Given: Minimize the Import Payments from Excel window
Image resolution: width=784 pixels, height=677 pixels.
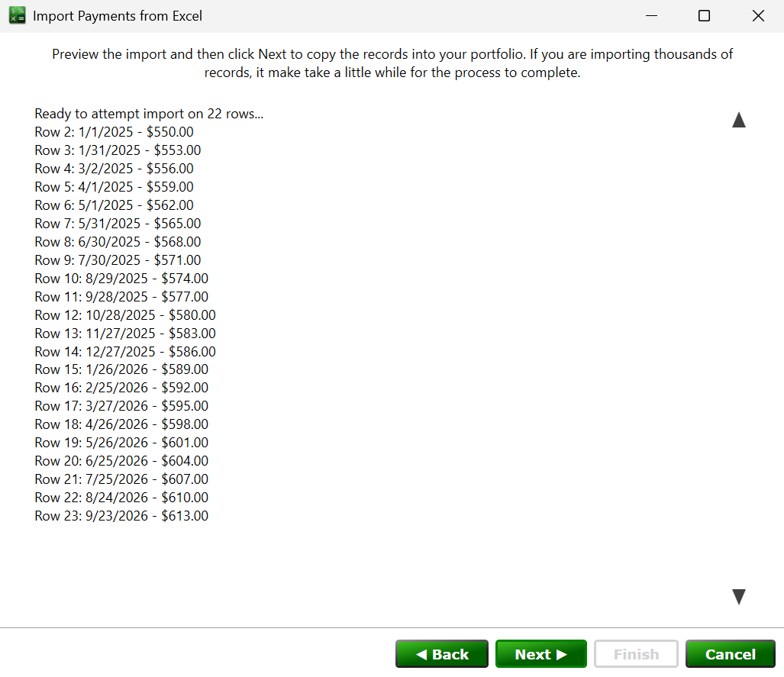Looking at the screenshot, I should [651, 15].
